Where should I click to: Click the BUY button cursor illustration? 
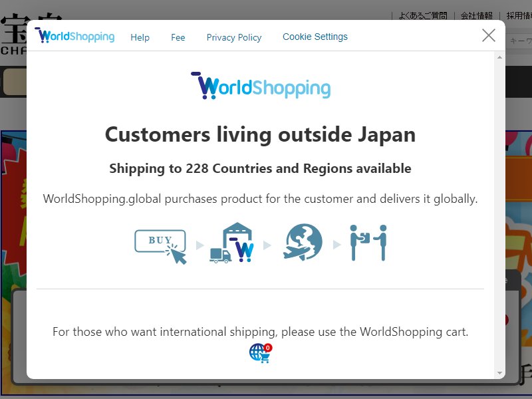pos(160,246)
